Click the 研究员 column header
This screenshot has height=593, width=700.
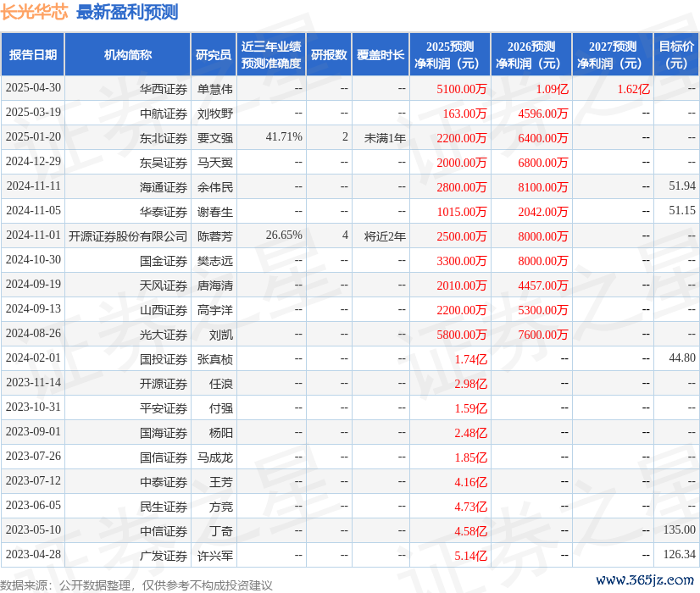point(214,54)
